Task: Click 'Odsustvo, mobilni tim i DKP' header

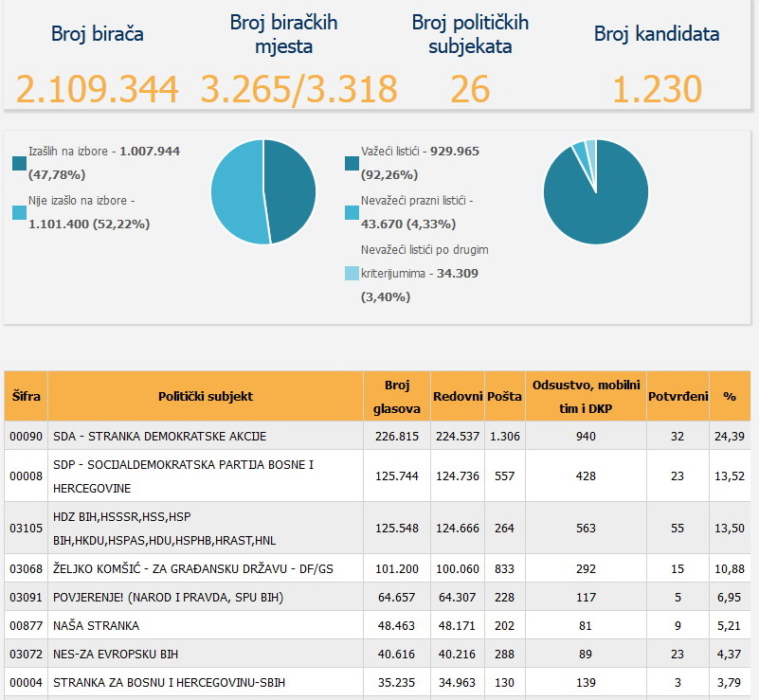Action: pos(586,396)
